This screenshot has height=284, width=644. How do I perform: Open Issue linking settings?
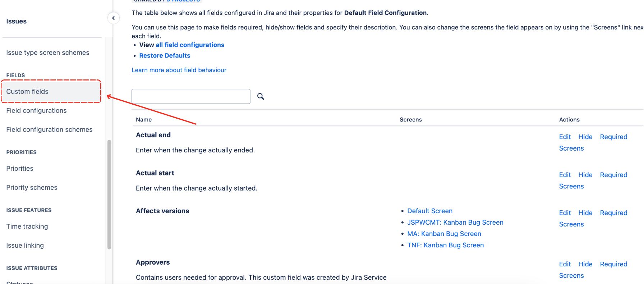[x=25, y=245]
